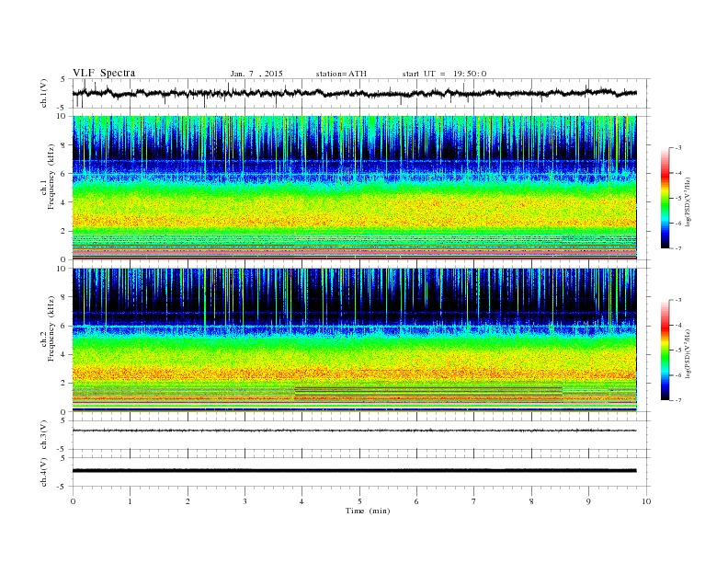The width and height of the screenshot is (728, 563).
Task: Click the time axis tick label '9'
Action: 588,501
